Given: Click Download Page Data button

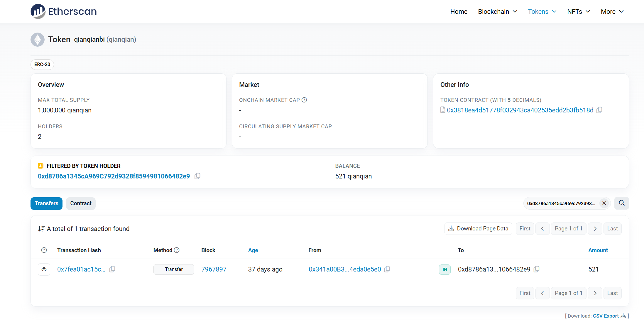Looking at the screenshot, I should [x=478, y=229].
